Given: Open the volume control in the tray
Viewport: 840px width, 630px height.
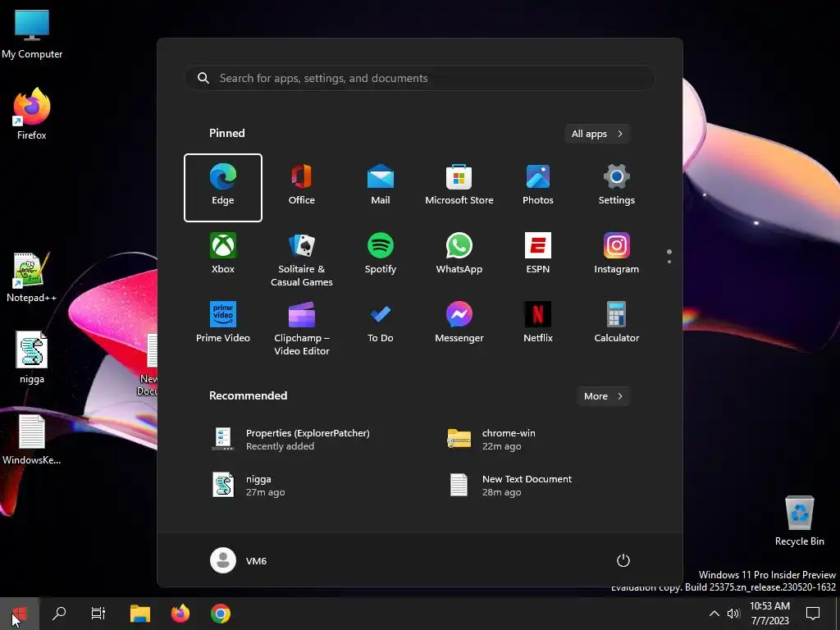Looking at the screenshot, I should (x=733, y=614).
